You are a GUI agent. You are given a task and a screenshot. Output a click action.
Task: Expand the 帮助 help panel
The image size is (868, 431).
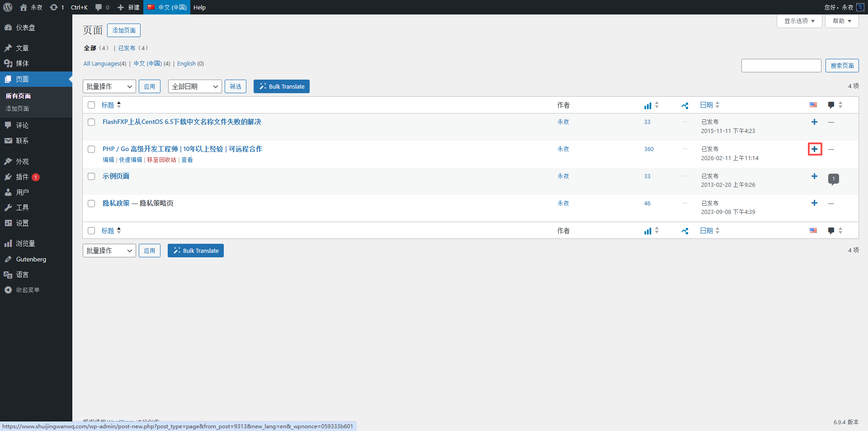[x=842, y=21]
